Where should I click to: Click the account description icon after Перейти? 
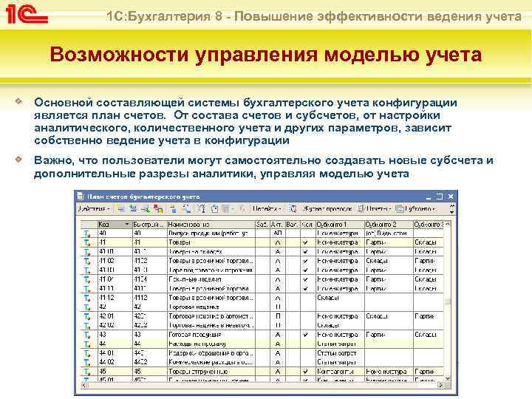tap(293, 208)
